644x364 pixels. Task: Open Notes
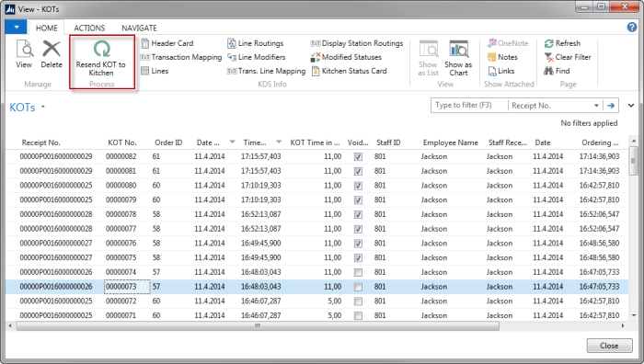tap(502, 57)
